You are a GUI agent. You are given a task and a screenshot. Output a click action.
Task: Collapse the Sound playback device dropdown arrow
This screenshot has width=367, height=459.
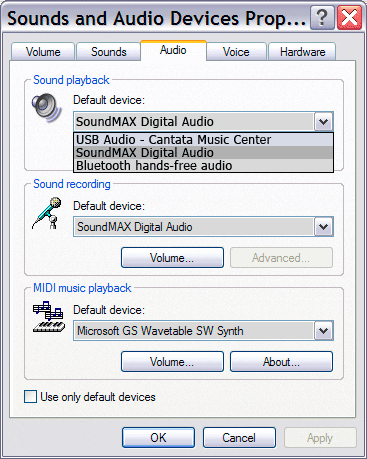323,122
